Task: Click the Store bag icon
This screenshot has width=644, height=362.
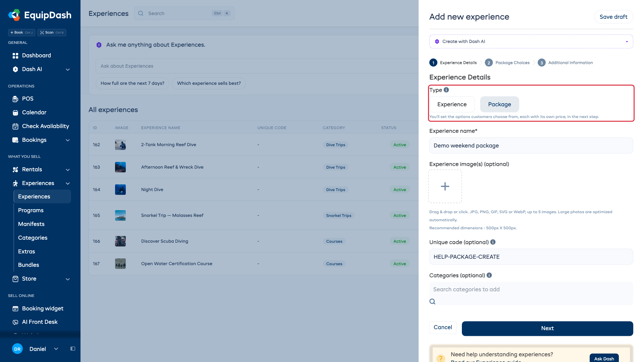Action: (x=15, y=279)
